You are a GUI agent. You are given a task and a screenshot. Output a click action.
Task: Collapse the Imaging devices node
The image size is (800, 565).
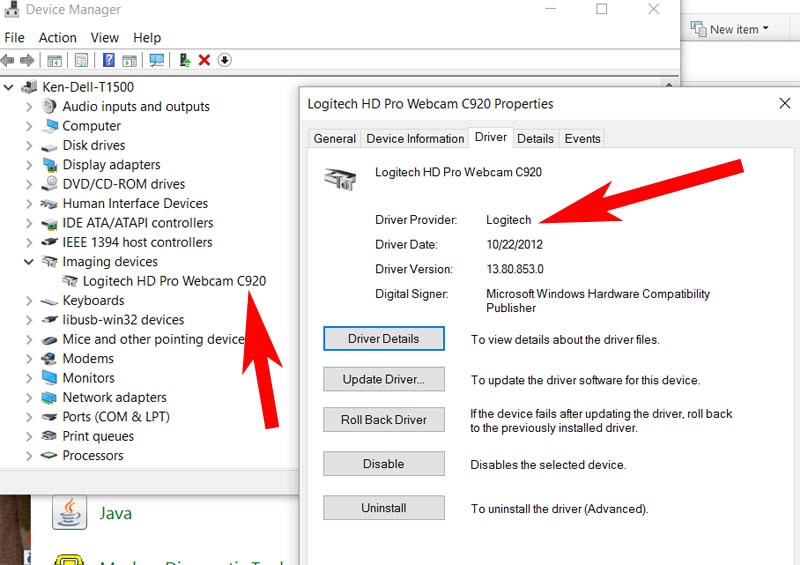click(x=28, y=262)
